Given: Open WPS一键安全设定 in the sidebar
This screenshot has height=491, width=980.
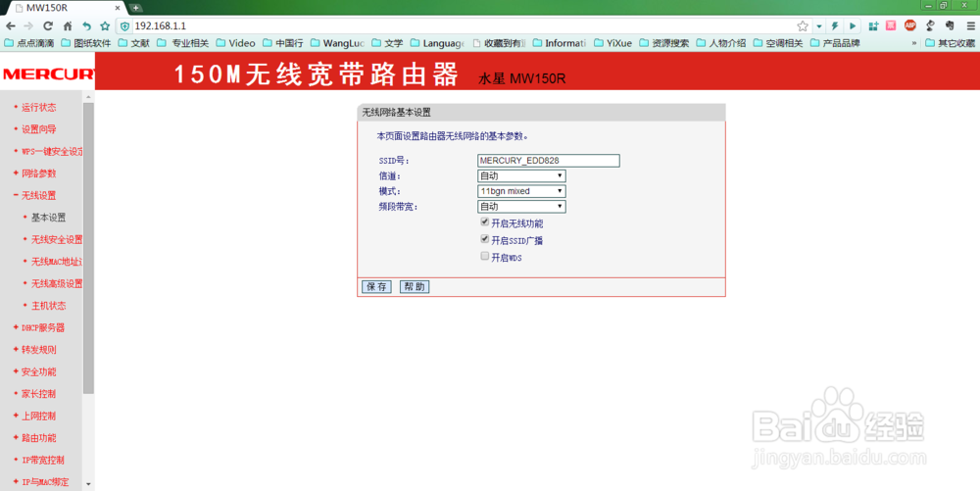Looking at the screenshot, I should [53, 151].
